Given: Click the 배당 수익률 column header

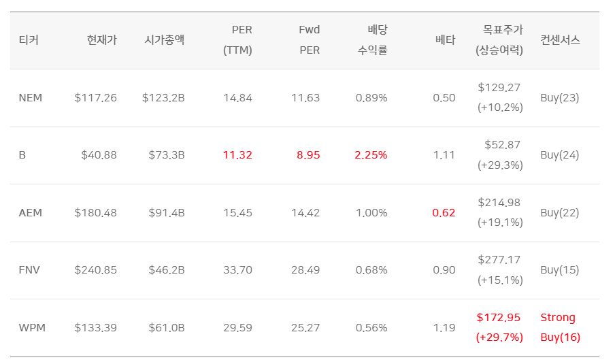Looking at the screenshot, I should click(373, 40).
